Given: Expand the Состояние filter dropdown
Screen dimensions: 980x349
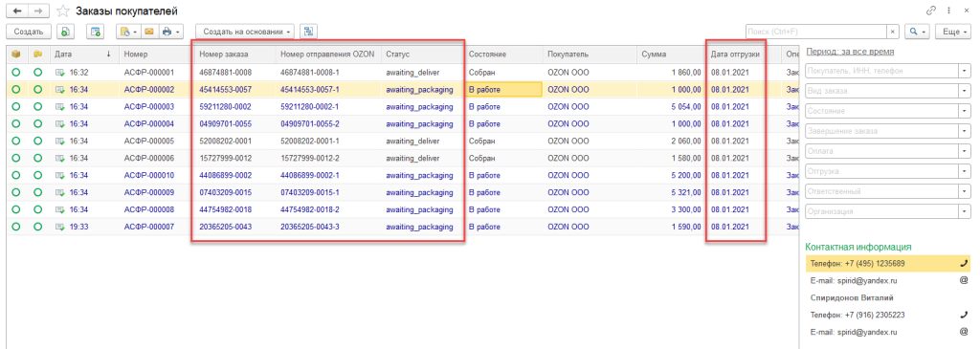Looking at the screenshot, I should [966, 111].
